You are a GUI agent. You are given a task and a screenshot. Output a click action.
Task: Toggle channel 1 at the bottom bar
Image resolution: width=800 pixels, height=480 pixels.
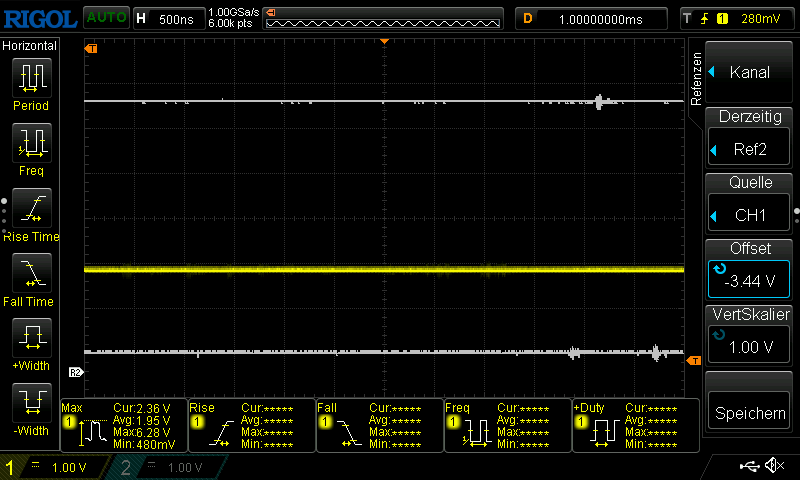click(50, 467)
